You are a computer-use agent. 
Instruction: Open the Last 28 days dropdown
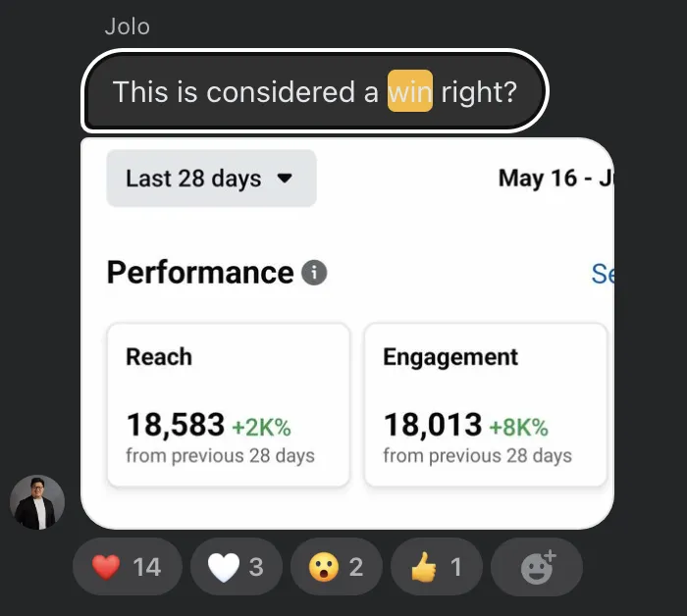[212, 179]
